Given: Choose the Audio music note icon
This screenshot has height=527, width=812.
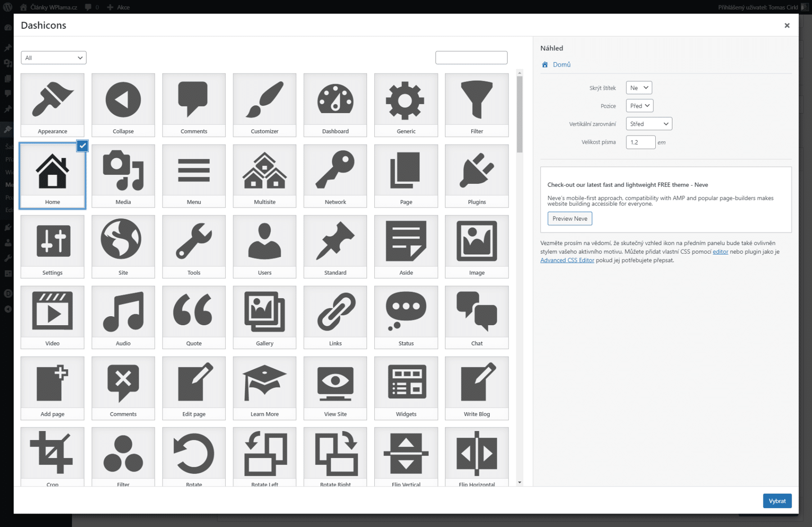Looking at the screenshot, I should click(123, 317).
